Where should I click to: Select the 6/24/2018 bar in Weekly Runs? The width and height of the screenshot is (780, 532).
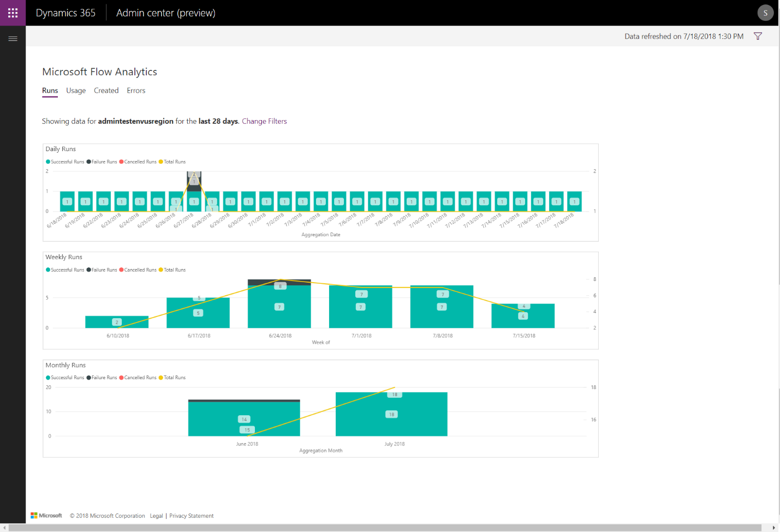pyautogui.click(x=279, y=306)
